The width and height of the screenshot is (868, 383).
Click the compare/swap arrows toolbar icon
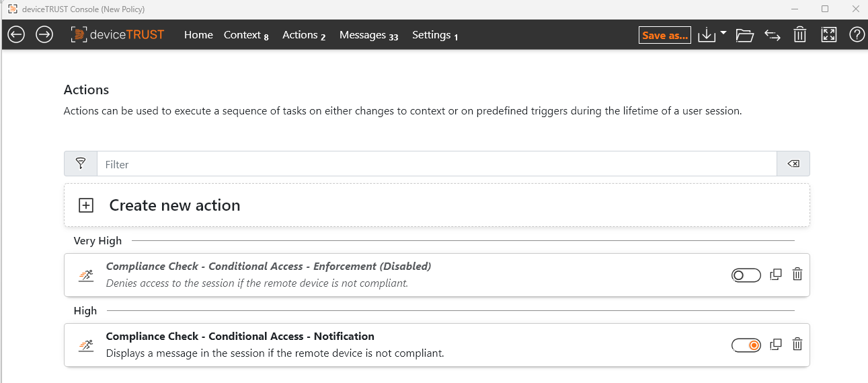pyautogui.click(x=773, y=35)
